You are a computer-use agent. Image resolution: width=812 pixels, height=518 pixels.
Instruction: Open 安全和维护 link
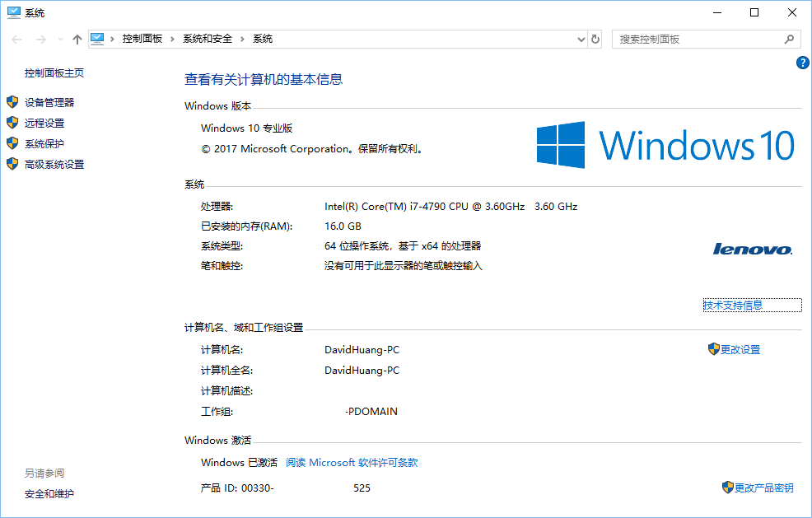[49, 494]
